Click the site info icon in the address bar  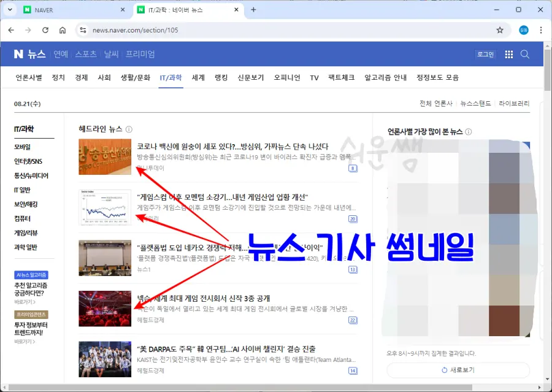pyautogui.click(x=83, y=29)
